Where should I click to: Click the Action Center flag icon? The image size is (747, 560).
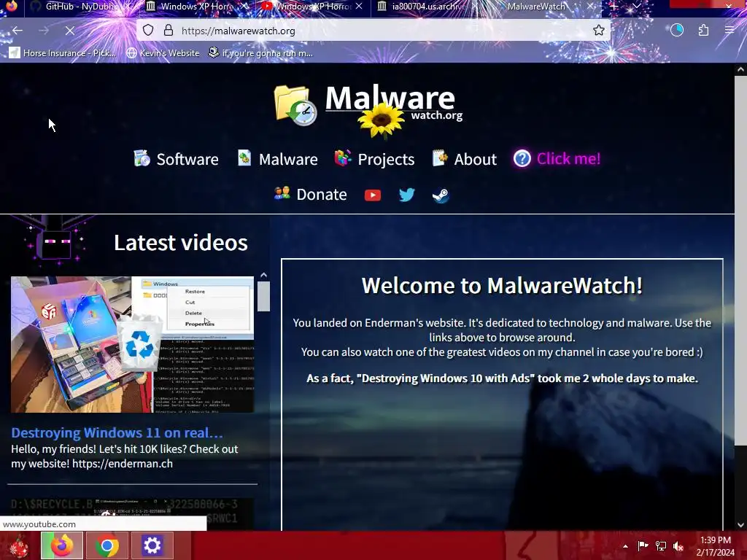coord(643,546)
